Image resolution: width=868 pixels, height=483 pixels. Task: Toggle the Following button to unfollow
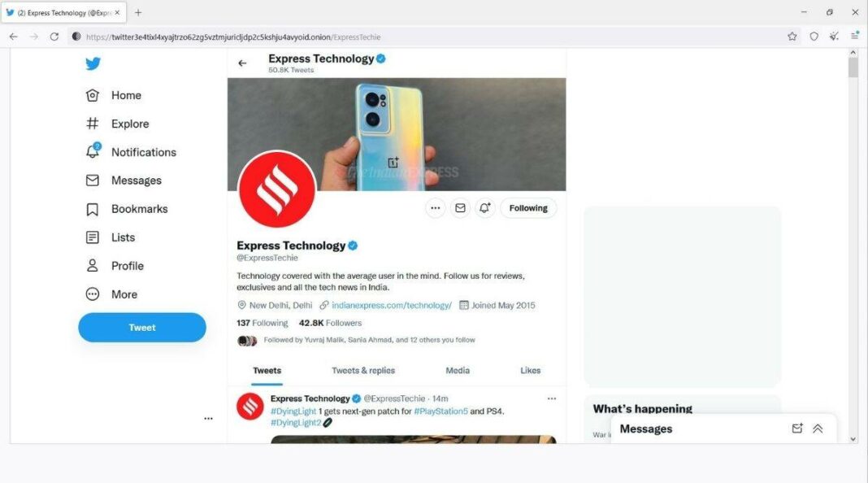point(528,208)
